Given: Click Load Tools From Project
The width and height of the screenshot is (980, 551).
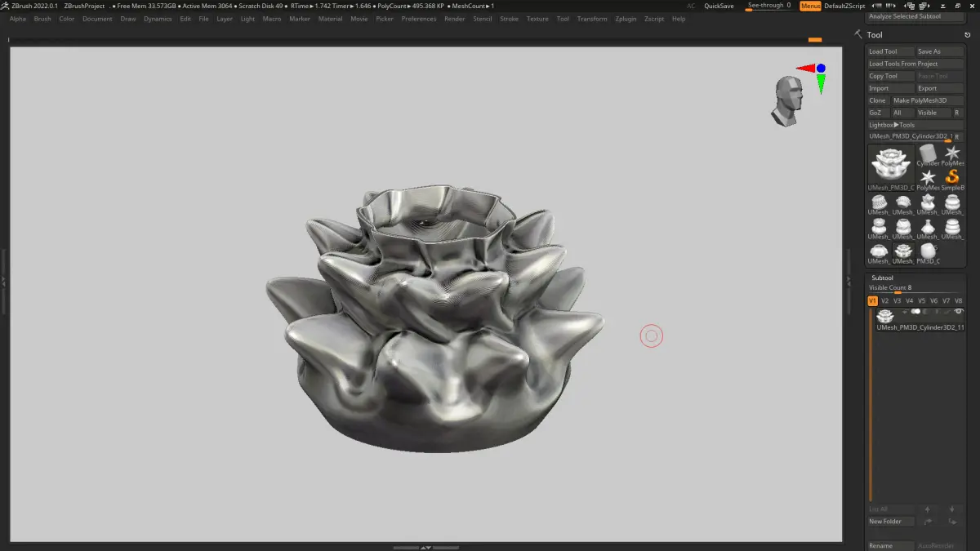Looking at the screenshot, I should [x=915, y=64].
